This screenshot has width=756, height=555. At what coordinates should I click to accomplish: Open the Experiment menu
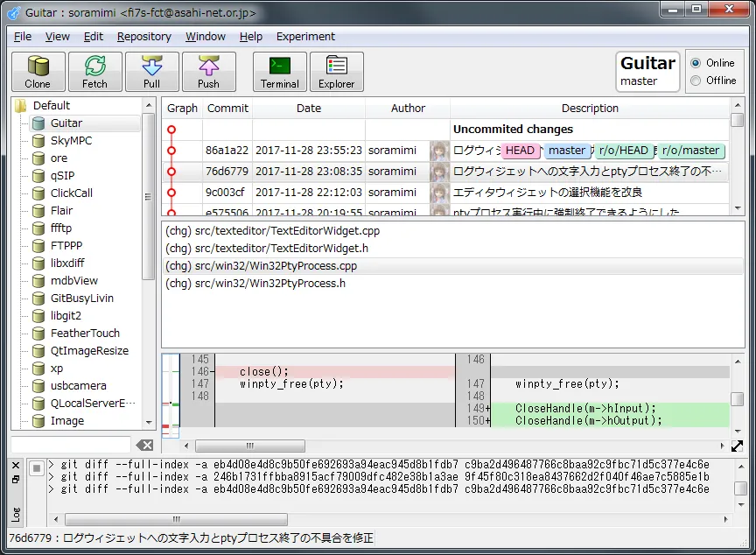(305, 37)
